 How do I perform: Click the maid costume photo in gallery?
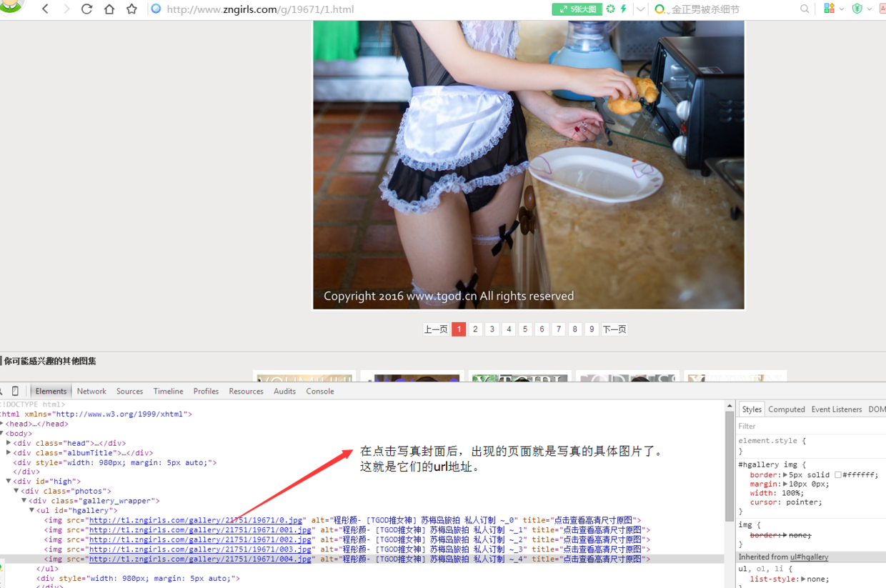click(529, 164)
